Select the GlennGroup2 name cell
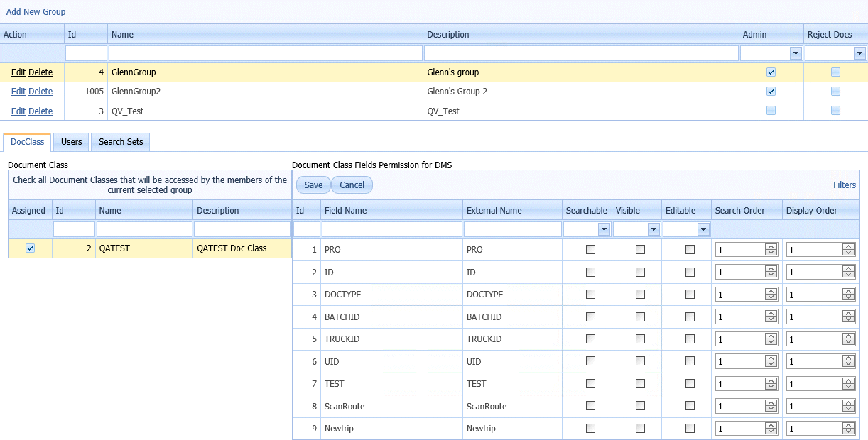This screenshot has height=440, width=868. click(x=265, y=92)
